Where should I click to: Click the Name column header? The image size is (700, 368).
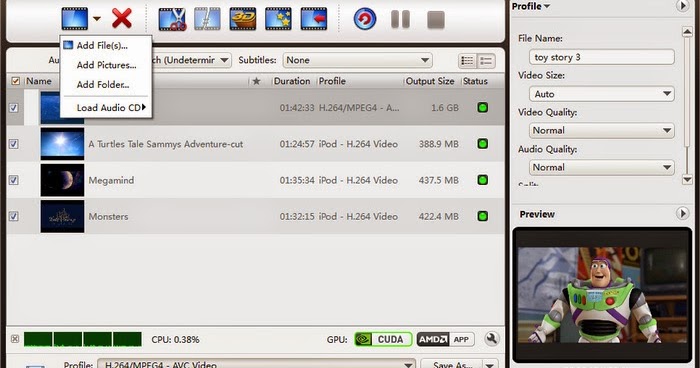click(x=39, y=81)
